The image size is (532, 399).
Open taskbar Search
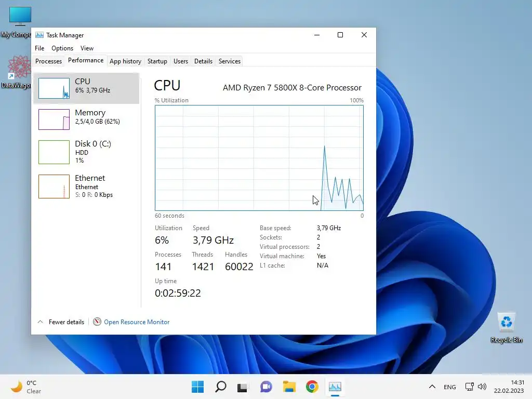(220, 387)
